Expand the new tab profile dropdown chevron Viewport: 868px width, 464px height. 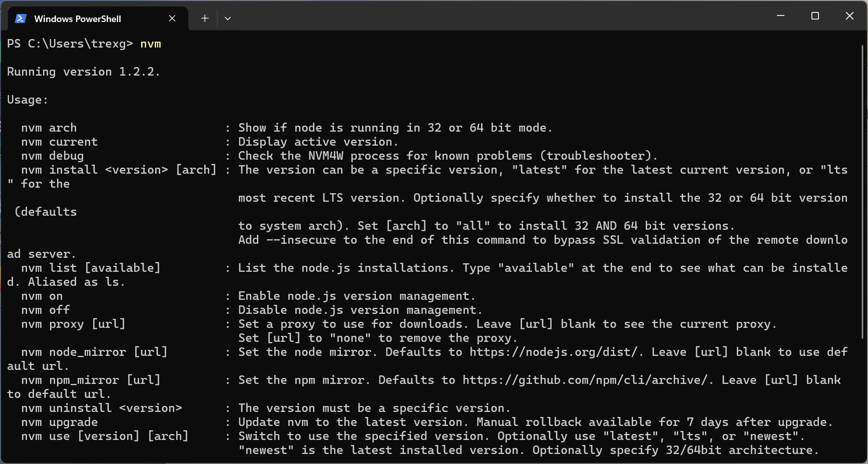(228, 19)
